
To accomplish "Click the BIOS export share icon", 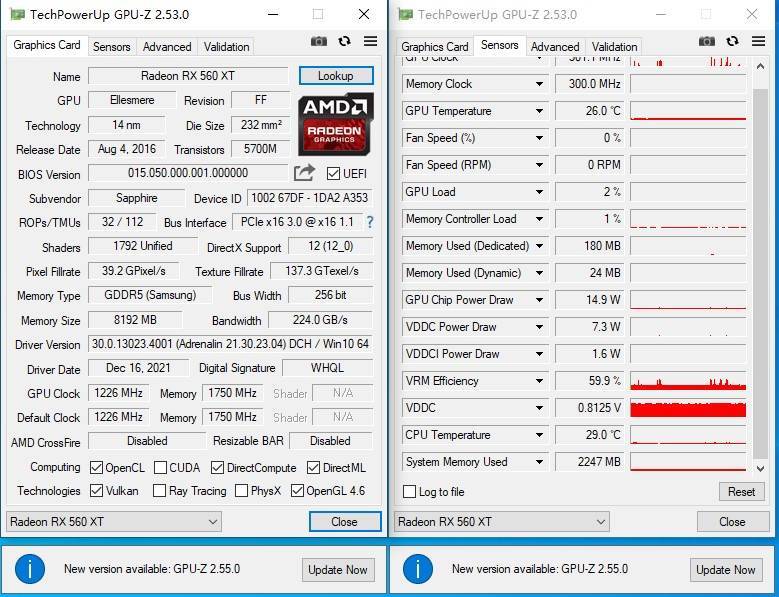I will pyautogui.click(x=304, y=172).
